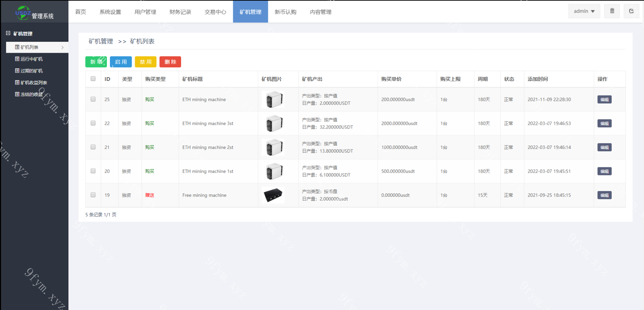Click timestamp 2021-09-25 18:45:15

549,195
